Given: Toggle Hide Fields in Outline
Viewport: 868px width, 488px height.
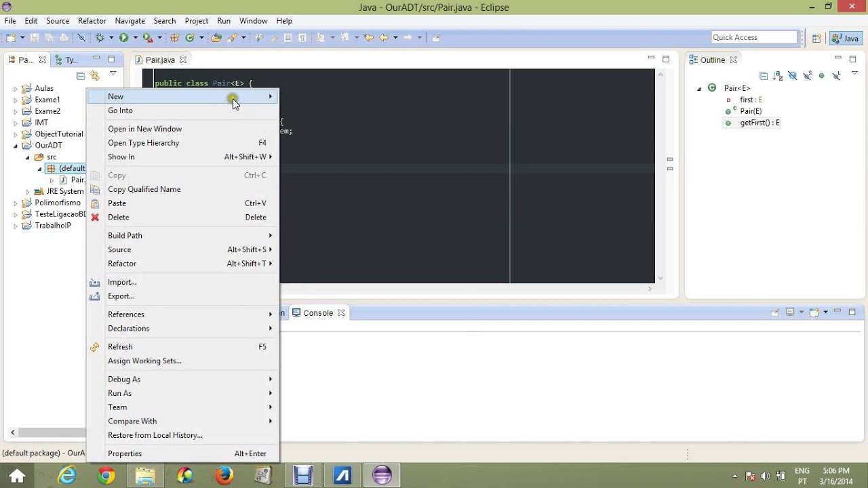Looking at the screenshot, I should click(x=792, y=76).
